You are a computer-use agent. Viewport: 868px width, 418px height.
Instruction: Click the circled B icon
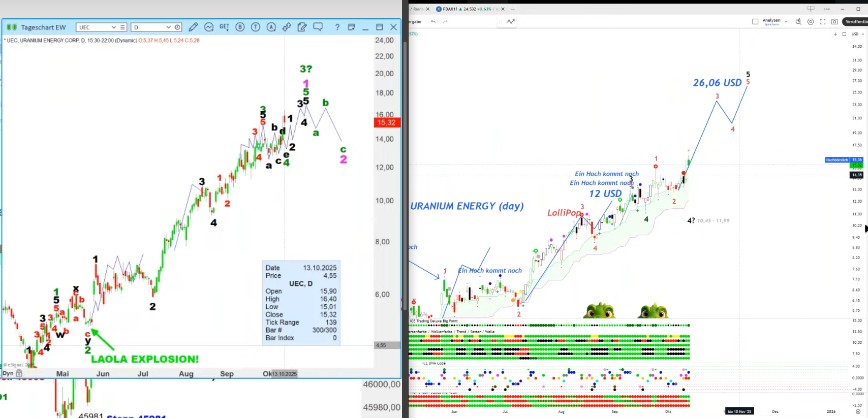[x=240, y=27]
